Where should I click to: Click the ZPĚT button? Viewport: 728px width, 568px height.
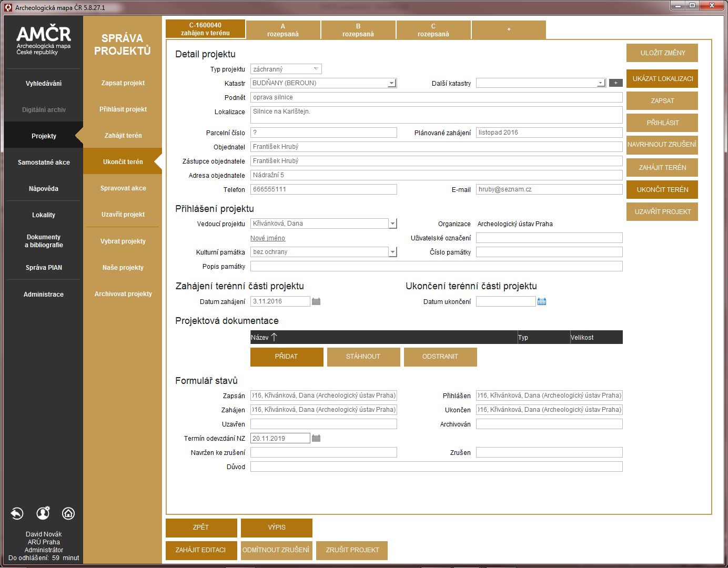tap(201, 528)
